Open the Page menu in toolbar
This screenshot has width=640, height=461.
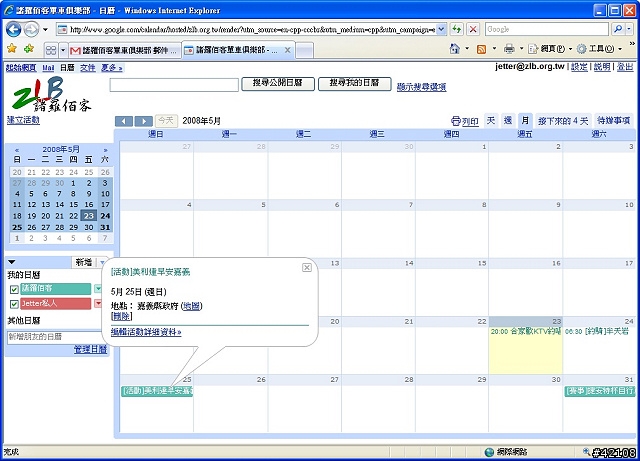click(x=550, y=49)
